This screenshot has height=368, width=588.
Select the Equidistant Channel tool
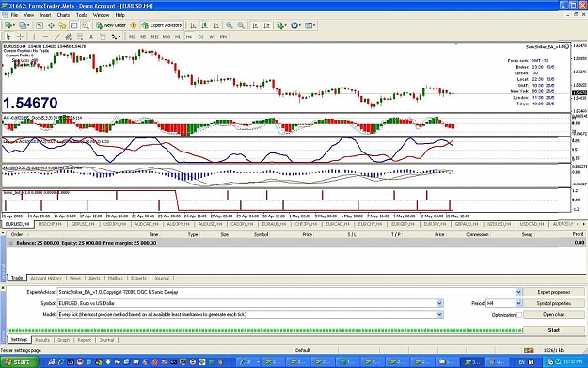69,37
